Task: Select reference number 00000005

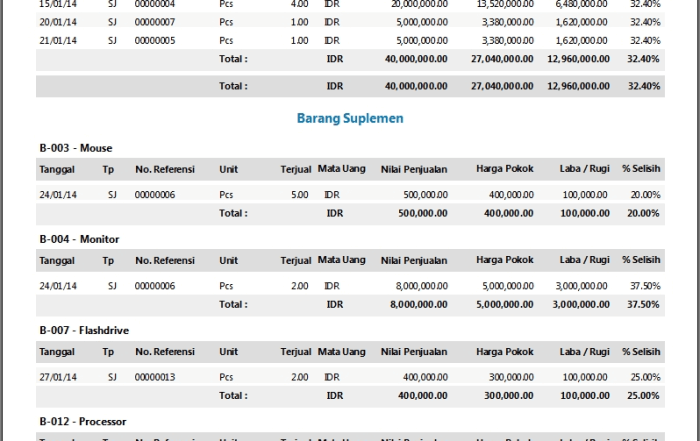Action: (154, 40)
